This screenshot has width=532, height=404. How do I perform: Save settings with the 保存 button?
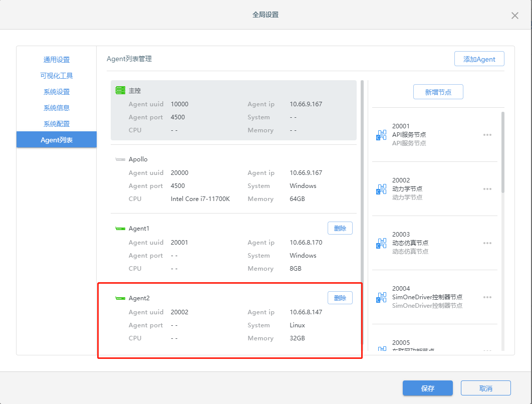tap(427, 388)
